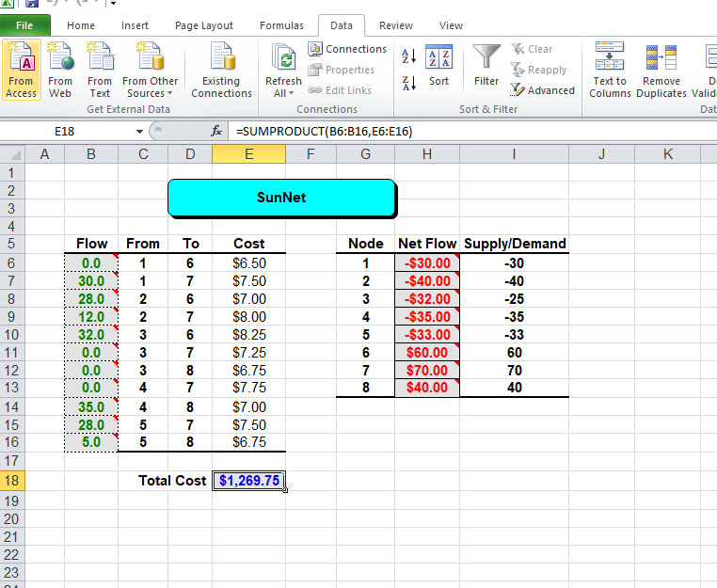Select Flow cell with 5.0
This screenshot has width=717, height=588.
pos(91,442)
